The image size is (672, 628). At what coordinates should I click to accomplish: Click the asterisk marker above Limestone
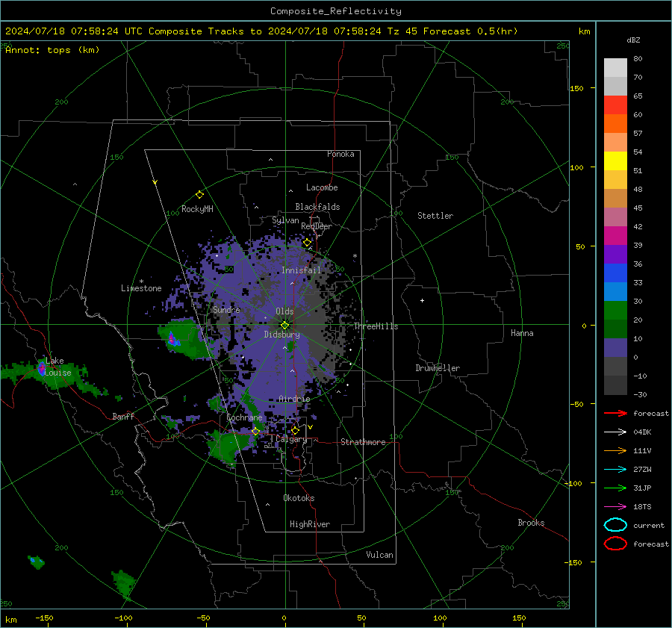point(141,282)
